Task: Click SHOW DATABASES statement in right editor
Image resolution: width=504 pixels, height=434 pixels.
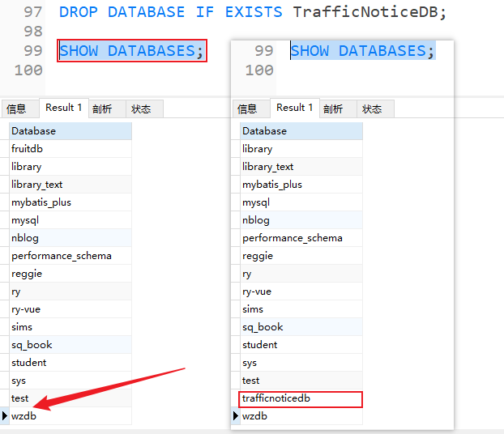Action: tap(362, 51)
